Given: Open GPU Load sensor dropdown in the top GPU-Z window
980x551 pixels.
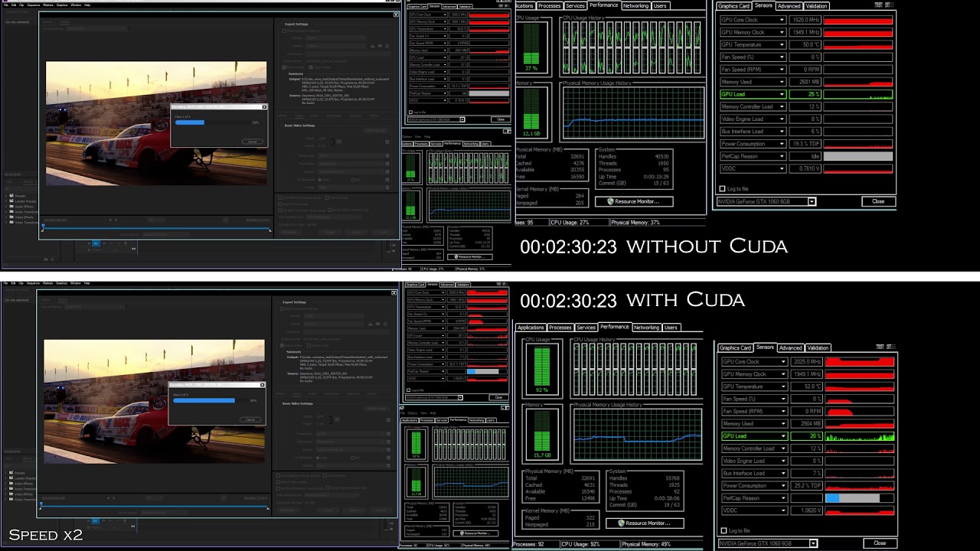Looking at the screenshot, I should 782,94.
